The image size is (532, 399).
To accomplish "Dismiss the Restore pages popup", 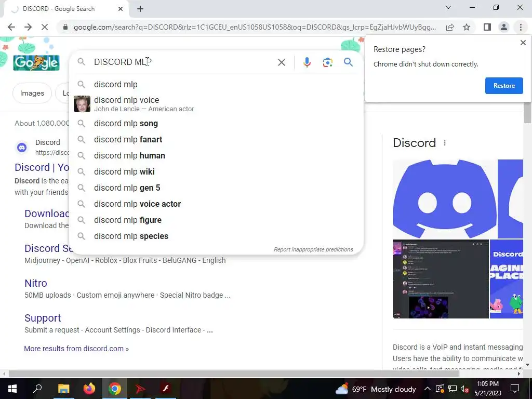I will click(x=523, y=43).
